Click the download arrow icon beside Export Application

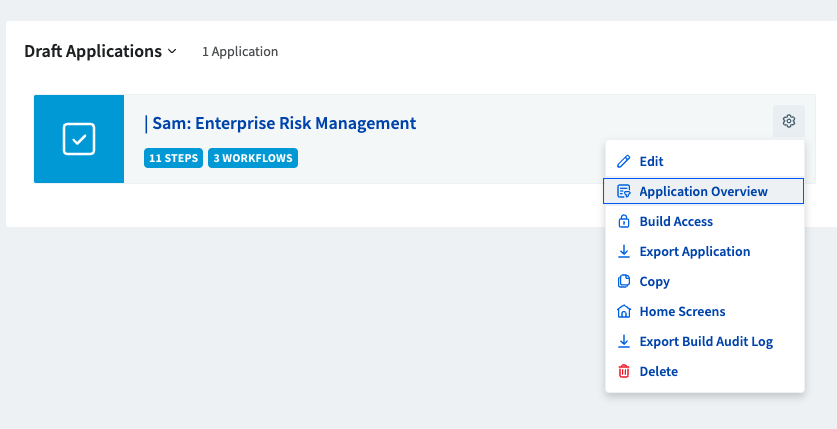(623, 251)
